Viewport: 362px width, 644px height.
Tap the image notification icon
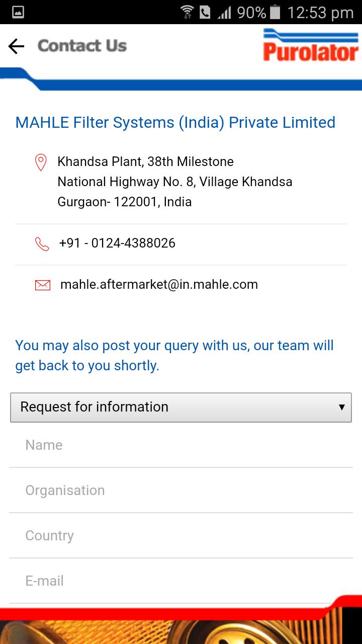(x=18, y=12)
